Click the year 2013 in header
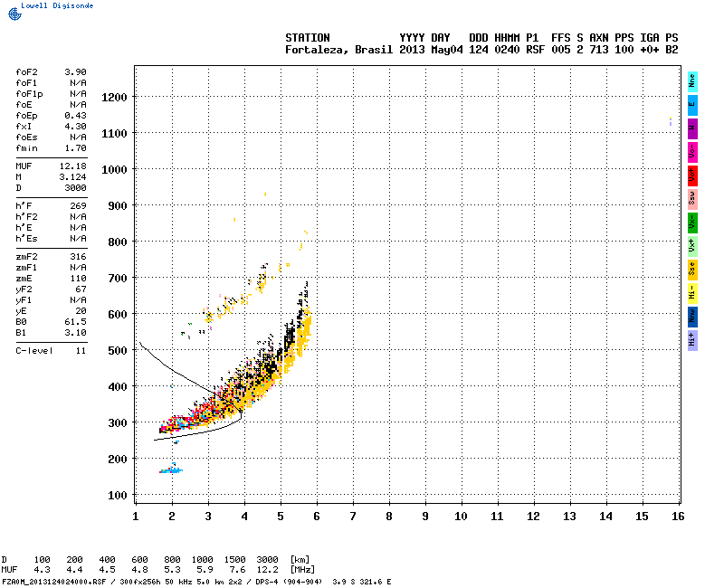Screen dimensions: 724x588 tap(412, 50)
